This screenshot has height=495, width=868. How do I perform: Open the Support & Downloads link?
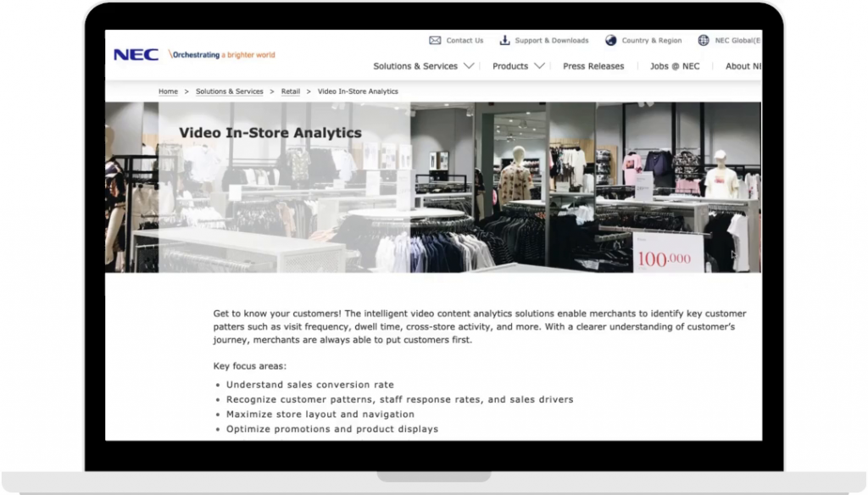551,41
